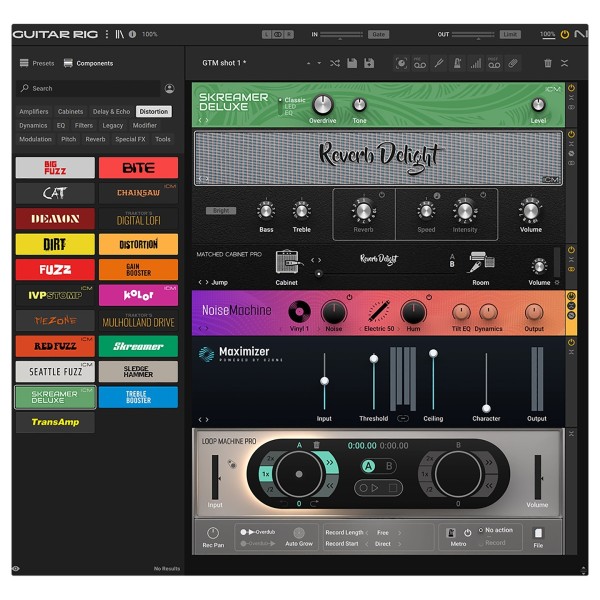Image resolution: width=600 pixels, height=600 pixels.
Task: Click the next preset down arrow
Action: pos(319,63)
